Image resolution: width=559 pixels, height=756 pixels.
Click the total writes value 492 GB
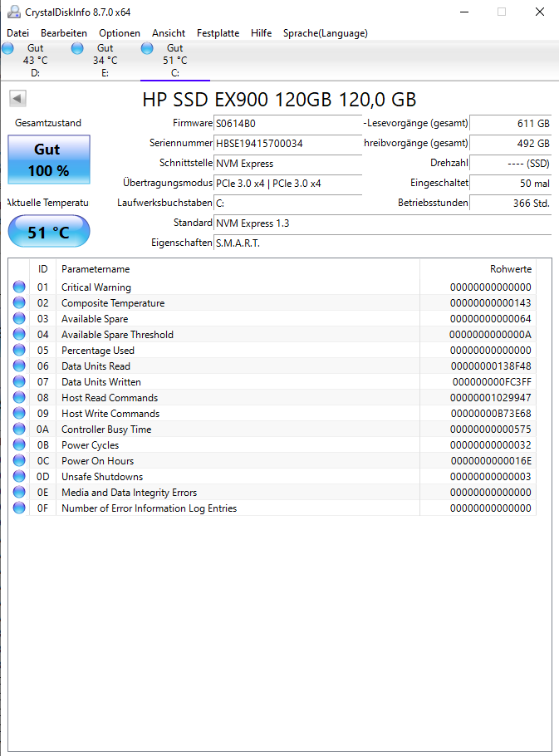(x=510, y=143)
